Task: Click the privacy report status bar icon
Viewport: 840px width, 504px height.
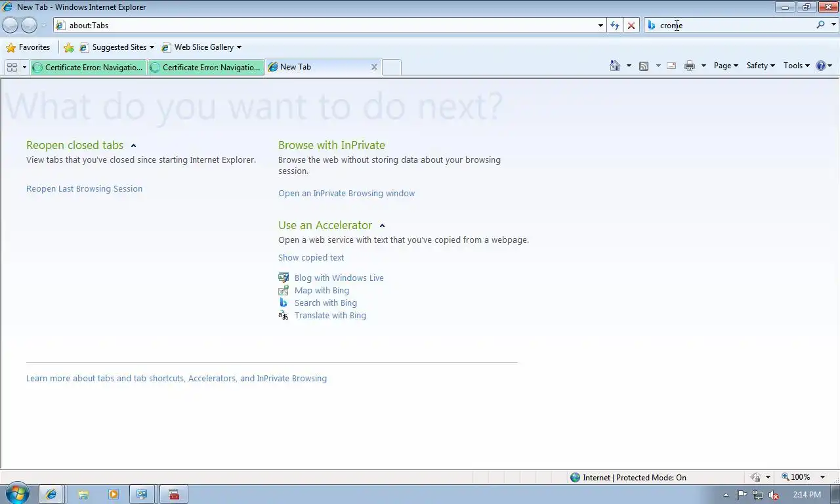Action: click(x=756, y=478)
